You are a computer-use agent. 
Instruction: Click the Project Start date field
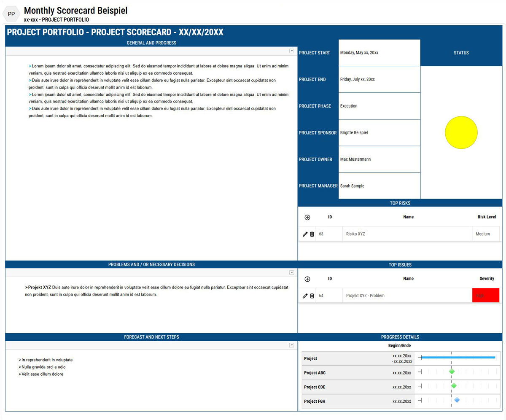click(x=379, y=53)
